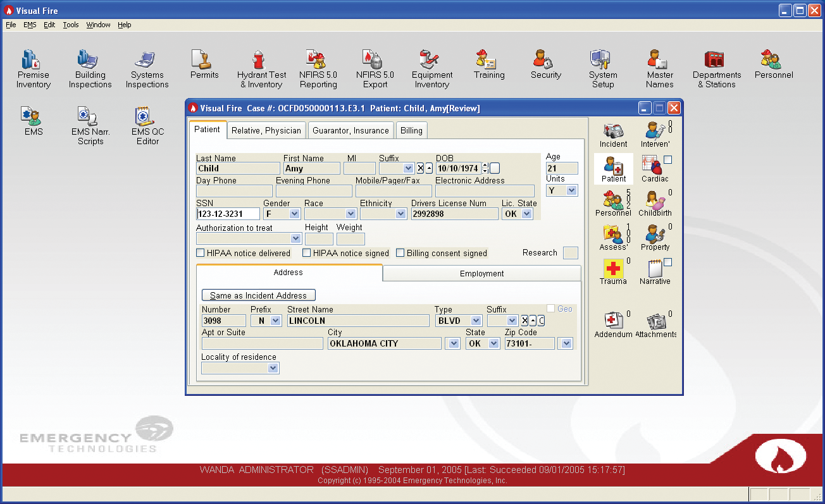Open the Tools menu

(x=71, y=25)
